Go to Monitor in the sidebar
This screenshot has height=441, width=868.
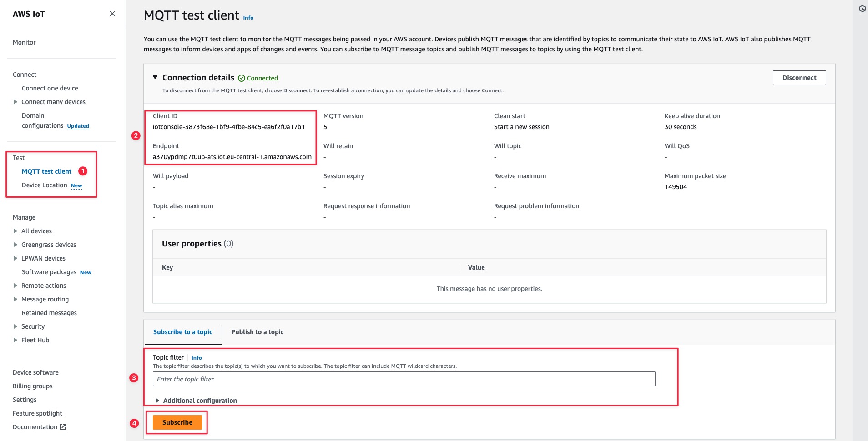coord(24,42)
